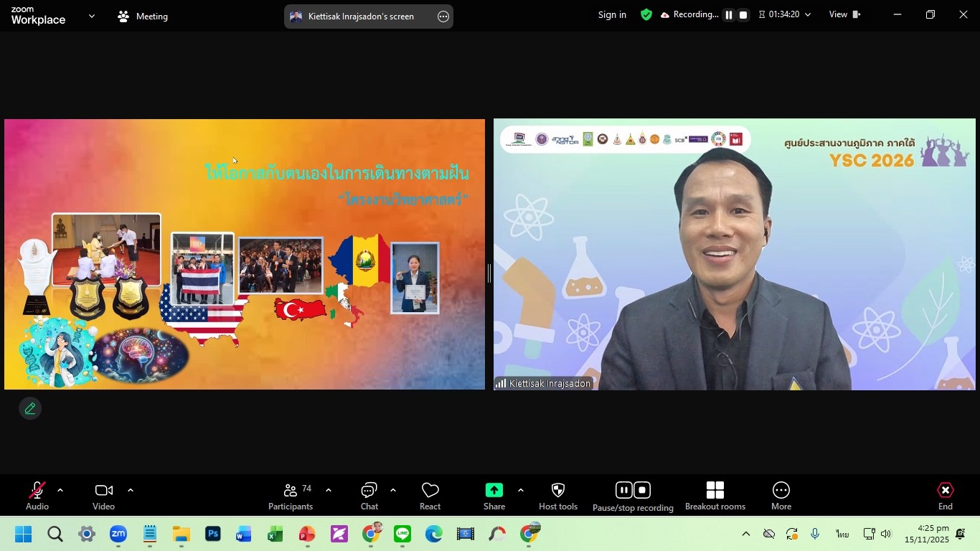Unmute the microphone Audio button
980x551 pixels.
click(37, 496)
